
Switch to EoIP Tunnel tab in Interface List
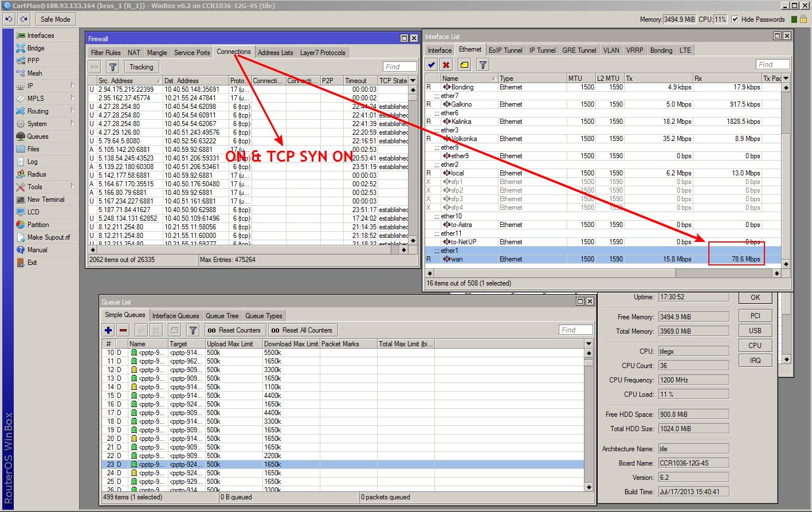tap(505, 50)
